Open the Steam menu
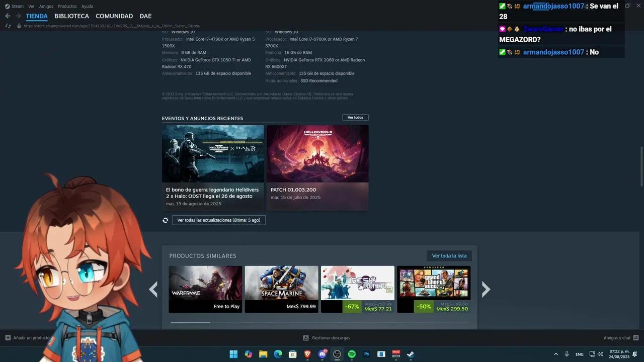644x362 pixels. pyautogui.click(x=18, y=7)
